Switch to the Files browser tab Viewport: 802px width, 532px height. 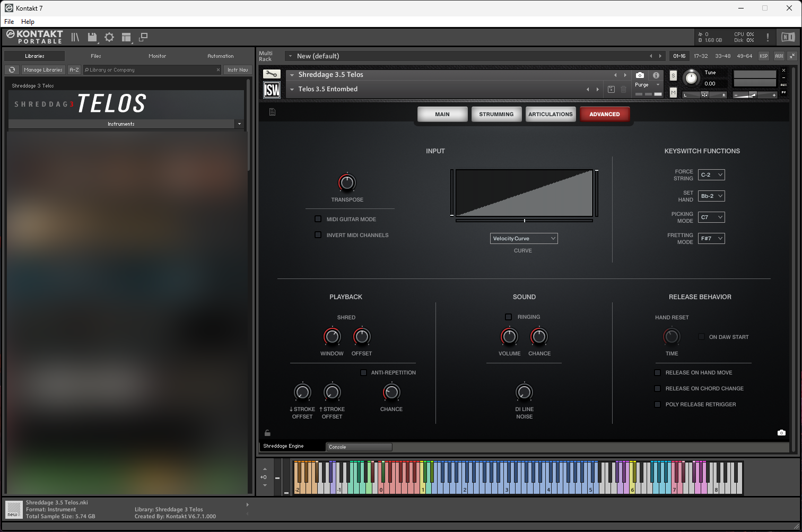point(95,56)
